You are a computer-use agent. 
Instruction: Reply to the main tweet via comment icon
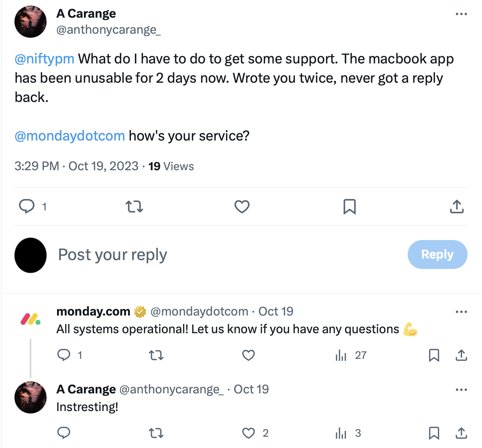[x=27, y=207]
